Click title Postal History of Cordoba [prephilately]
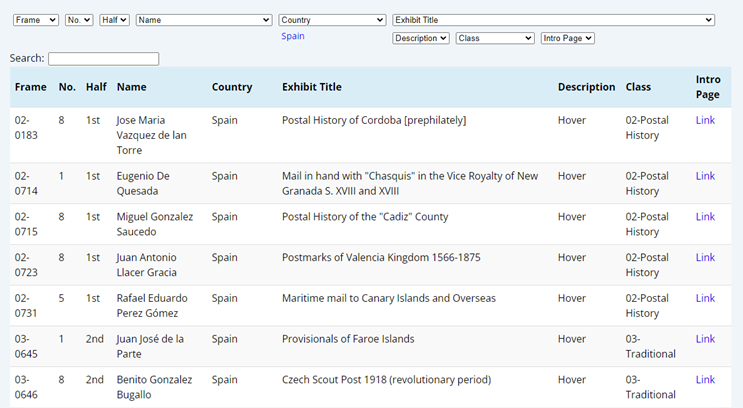 pyautogui.click(x=374, y=120)
